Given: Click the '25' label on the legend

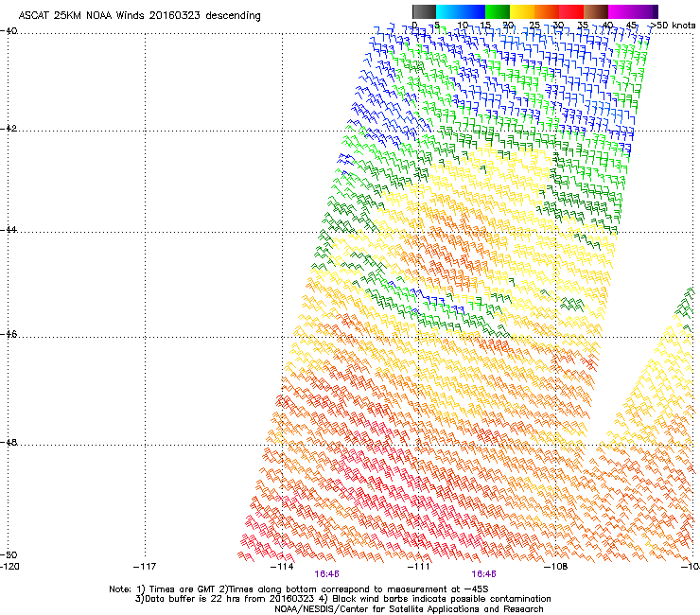Looking at the screenshot, I should click(534, 26).
